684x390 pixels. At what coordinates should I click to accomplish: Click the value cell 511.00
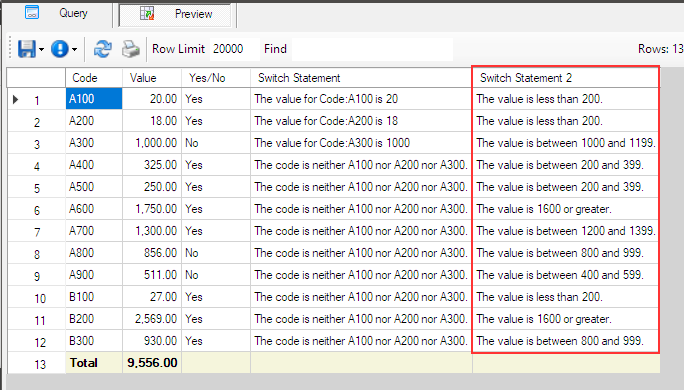coord(152,275)
